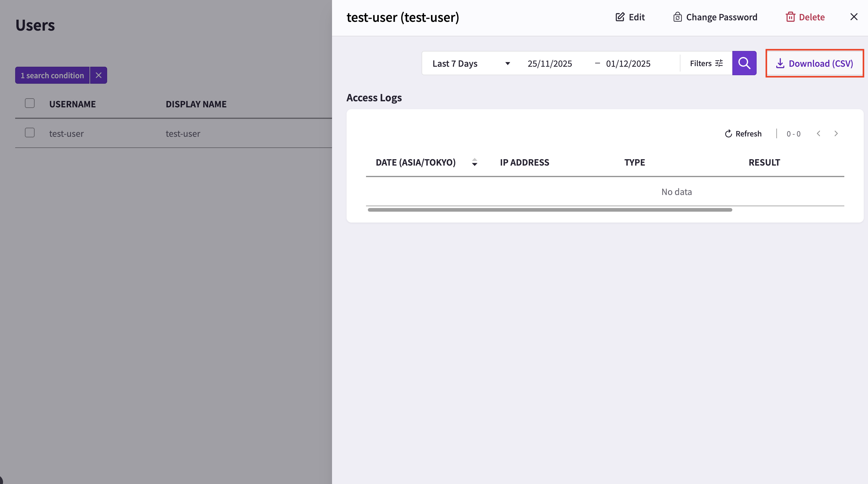Viewport: 868px width, 484px height.
Task: Open the Change Password dialog
Action: [715, 17]
